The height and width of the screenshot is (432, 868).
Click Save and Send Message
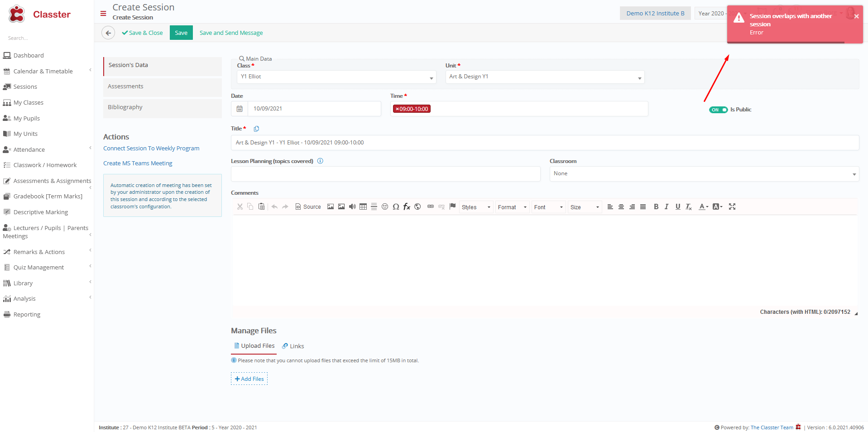[231, 33]
